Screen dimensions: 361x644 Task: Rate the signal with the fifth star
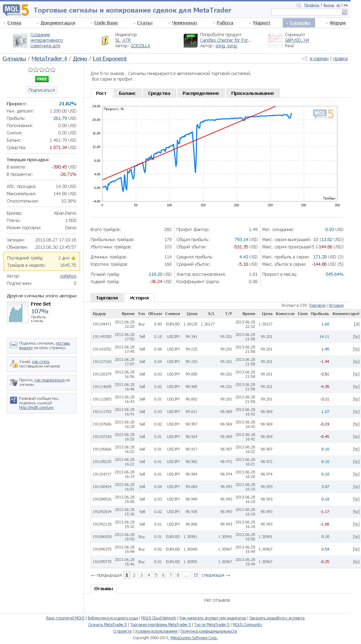click(53, 70)
